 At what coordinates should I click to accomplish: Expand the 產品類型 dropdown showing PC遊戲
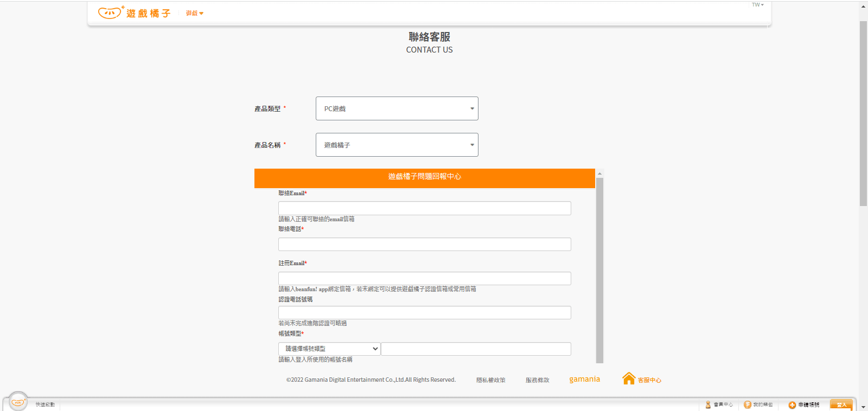click(x=397, y=108)
